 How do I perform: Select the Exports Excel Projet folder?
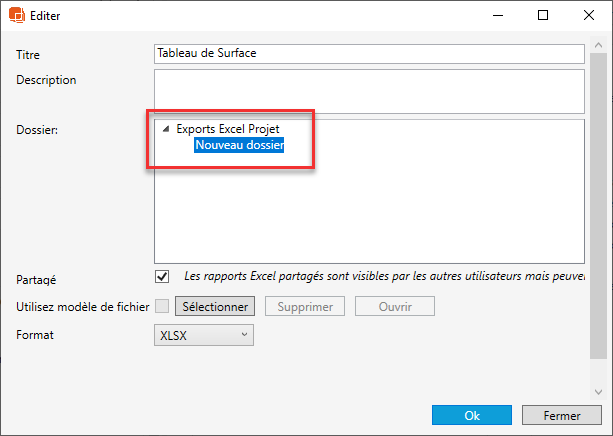pos(228,129)
